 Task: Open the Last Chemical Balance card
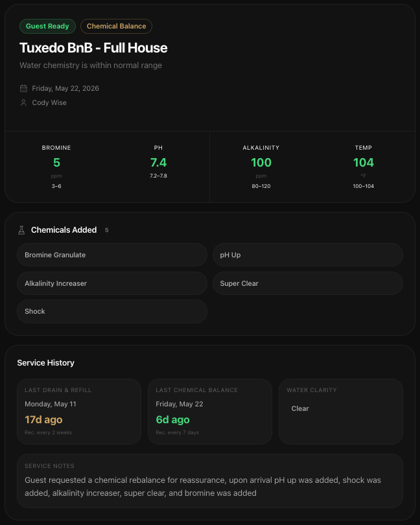coord(210,412)
